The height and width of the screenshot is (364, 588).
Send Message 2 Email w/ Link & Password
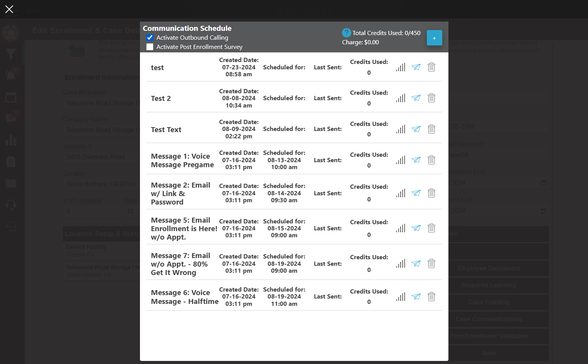(x=416, y=193)
